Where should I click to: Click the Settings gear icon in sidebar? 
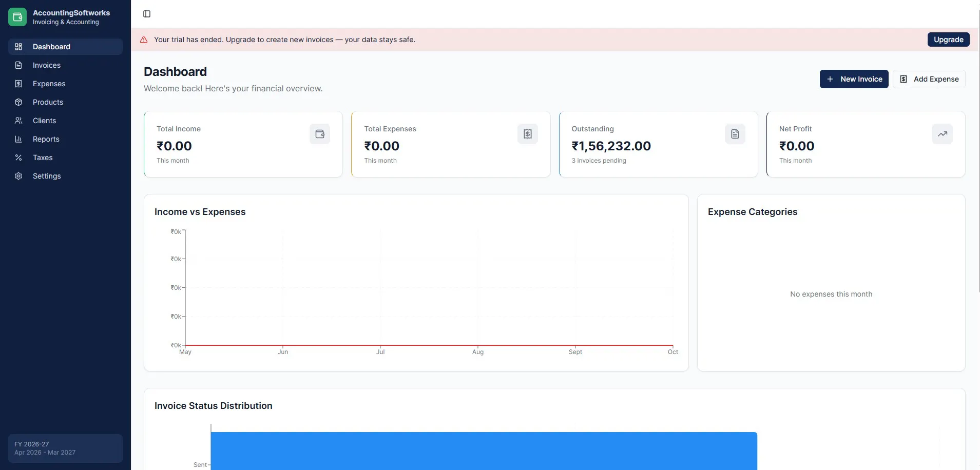tap(18, 176)
